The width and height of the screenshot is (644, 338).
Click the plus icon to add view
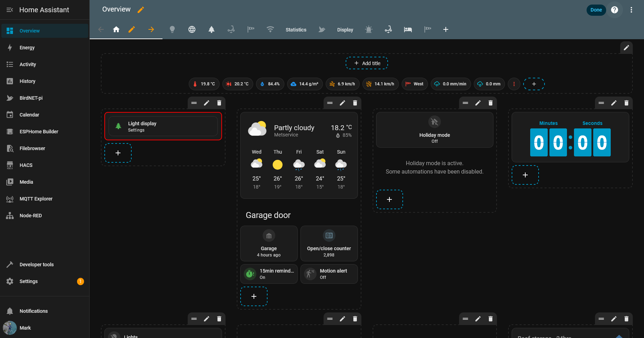(x=445, y=30)
